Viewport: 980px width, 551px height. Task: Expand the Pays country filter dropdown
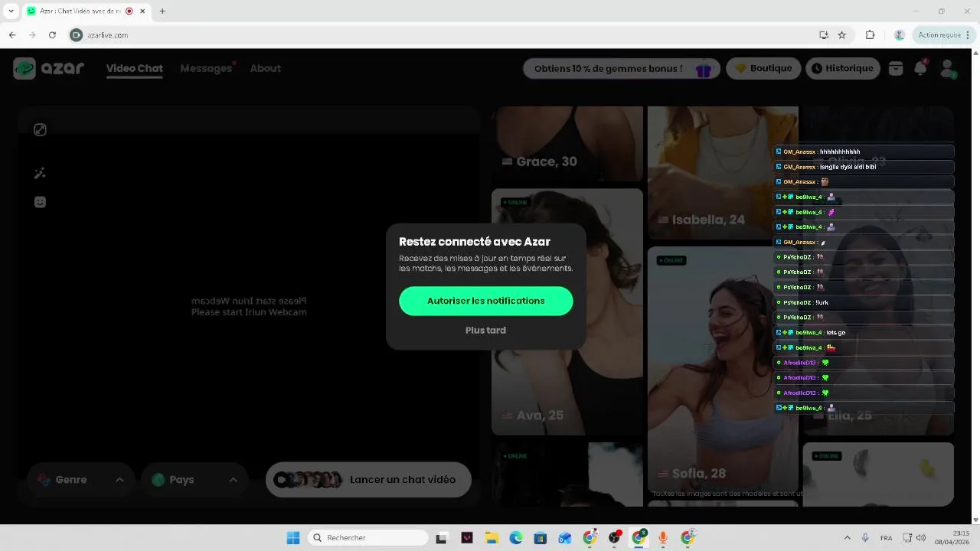coord(194,480)
